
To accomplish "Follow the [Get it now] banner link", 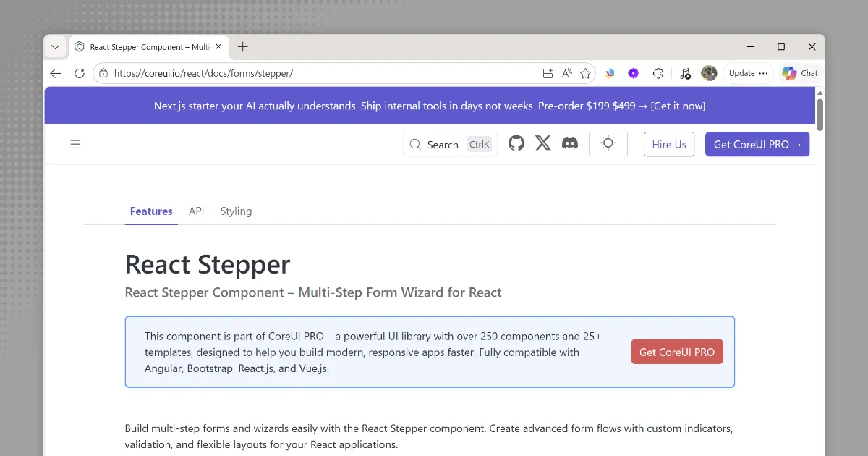I will (x=678, y=106).
